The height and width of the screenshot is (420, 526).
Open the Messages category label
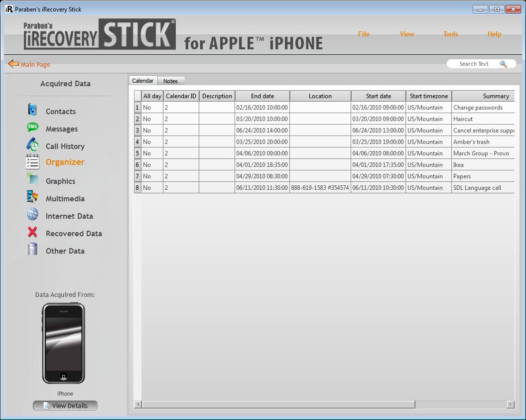[62, 129]
